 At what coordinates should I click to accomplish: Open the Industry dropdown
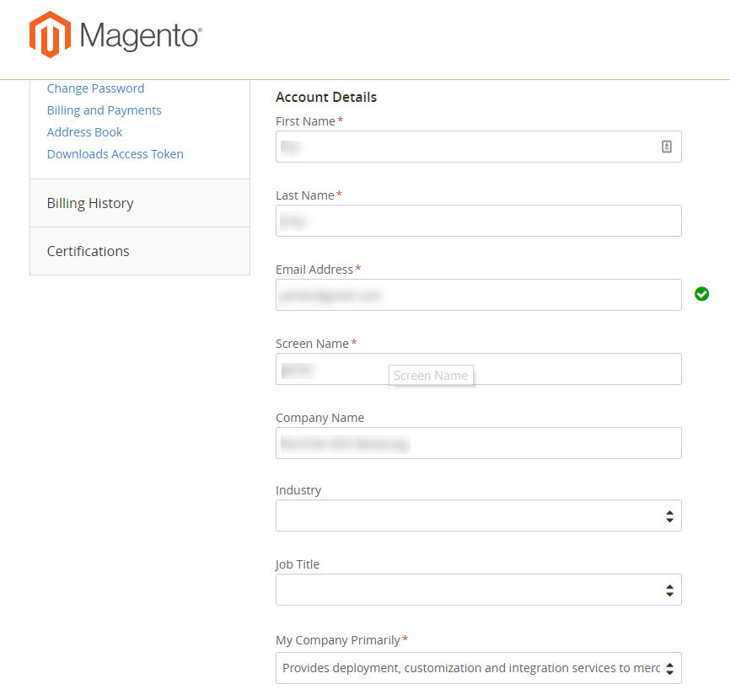point(478,516)
